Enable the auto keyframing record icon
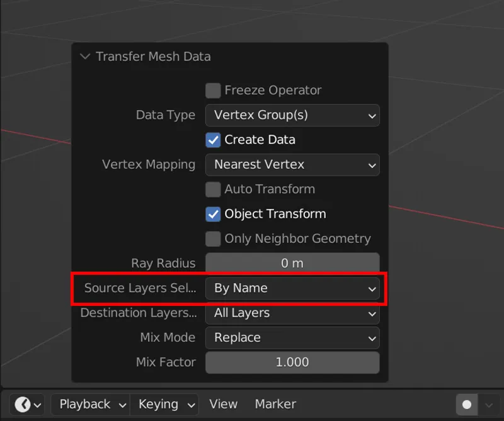Screen dimensions: 504x421 click(466, 405)
